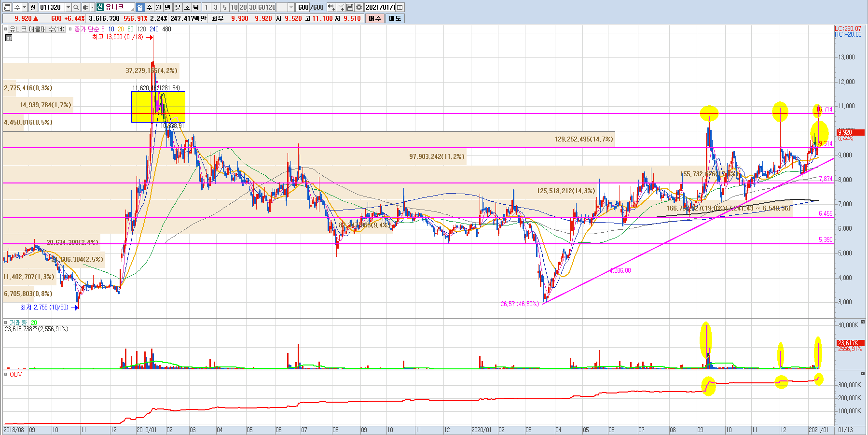Click the 129,252,495(14.7%) volume profile bar

309,139
